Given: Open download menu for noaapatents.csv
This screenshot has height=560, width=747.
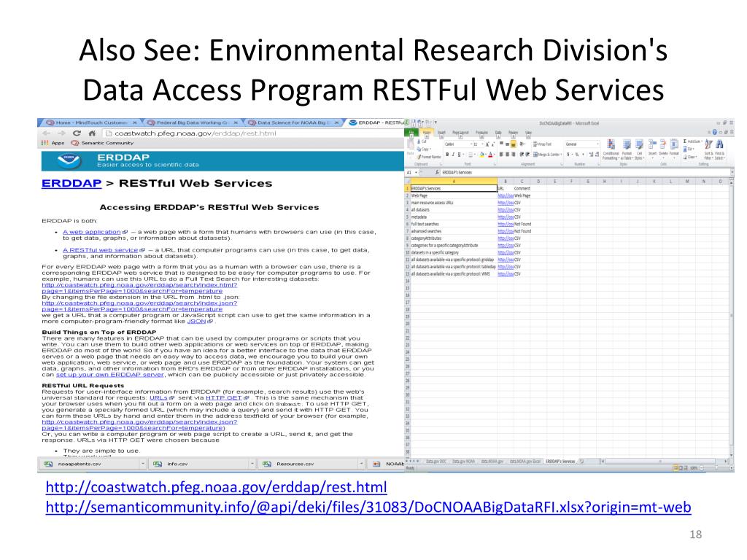Looking at the screenshot, I should click(142, 464).
